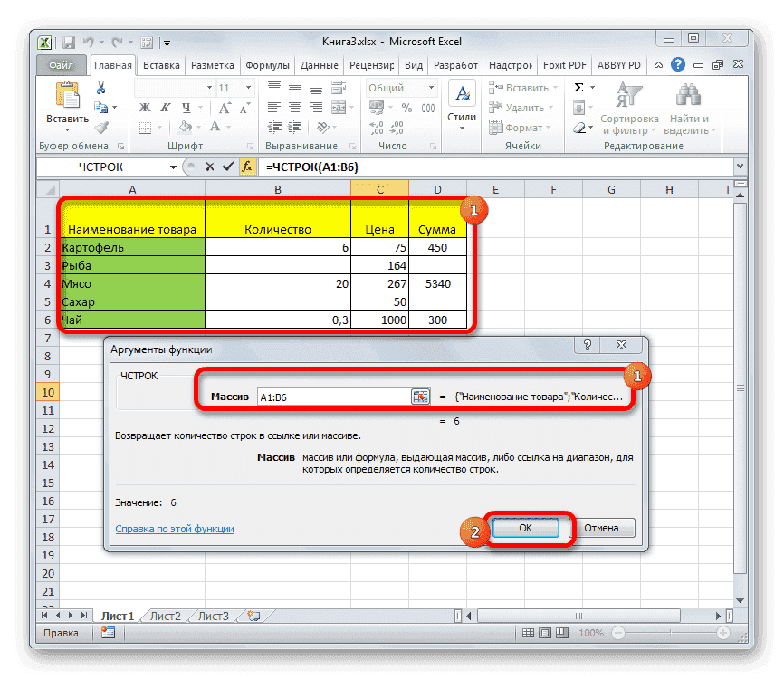Open the font size dropdown

(x=249, y=87)
